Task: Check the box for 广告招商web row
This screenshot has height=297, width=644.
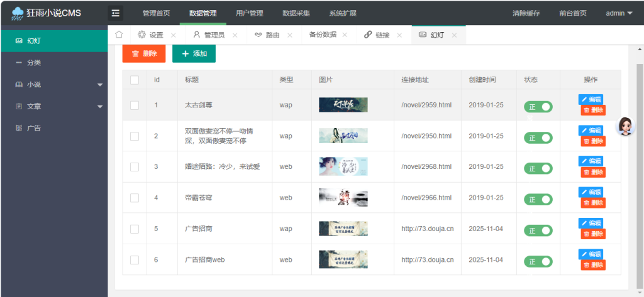Action: [135, 260]
